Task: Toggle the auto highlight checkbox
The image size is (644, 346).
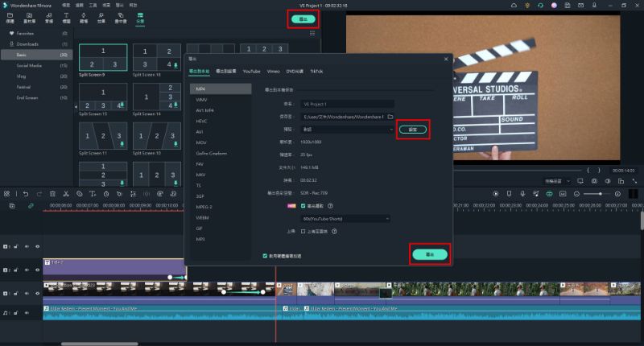Action: tap(303, 206)
